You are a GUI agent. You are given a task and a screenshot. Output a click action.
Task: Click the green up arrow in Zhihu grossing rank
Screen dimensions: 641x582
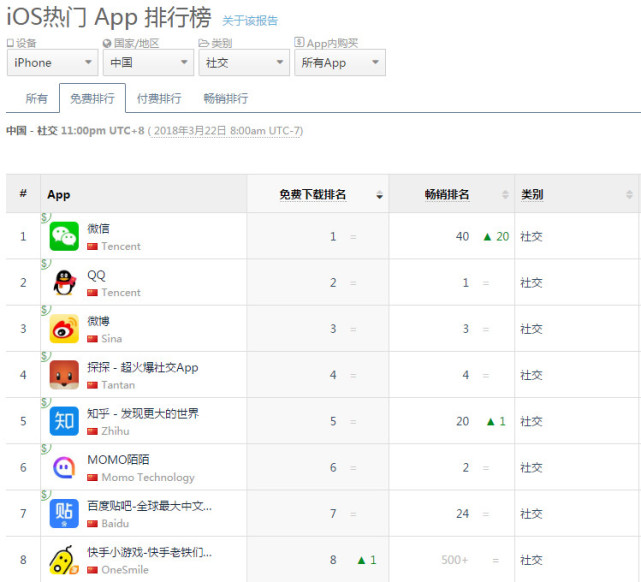491,421
